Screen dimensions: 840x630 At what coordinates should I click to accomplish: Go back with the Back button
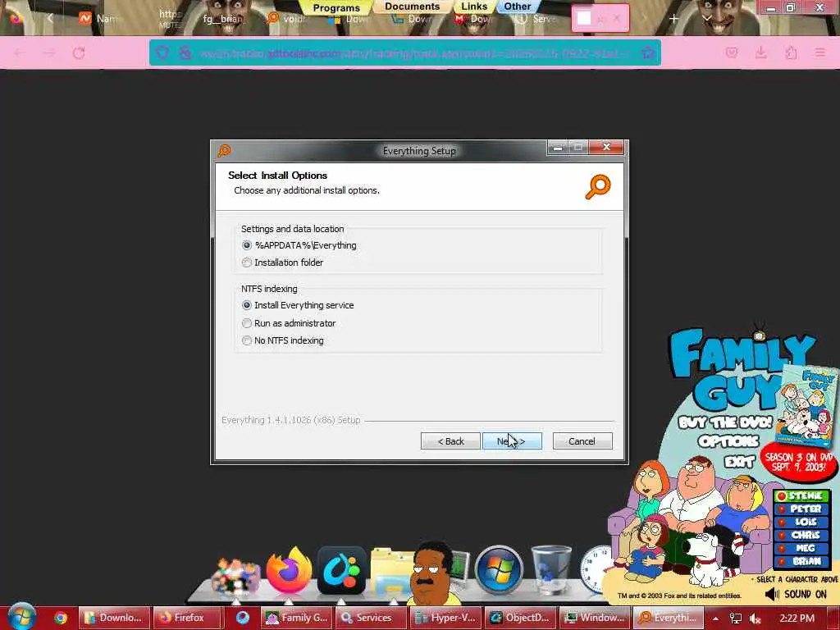450,441
